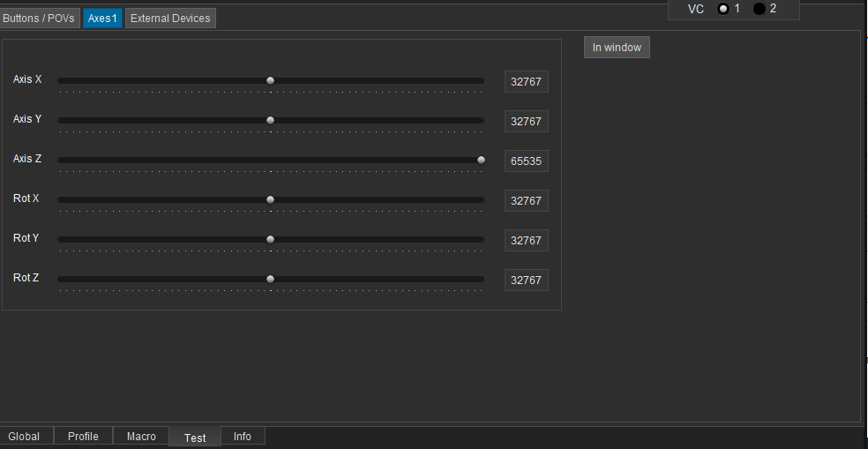Click the Rot Y slider handle

pos(270,239)
